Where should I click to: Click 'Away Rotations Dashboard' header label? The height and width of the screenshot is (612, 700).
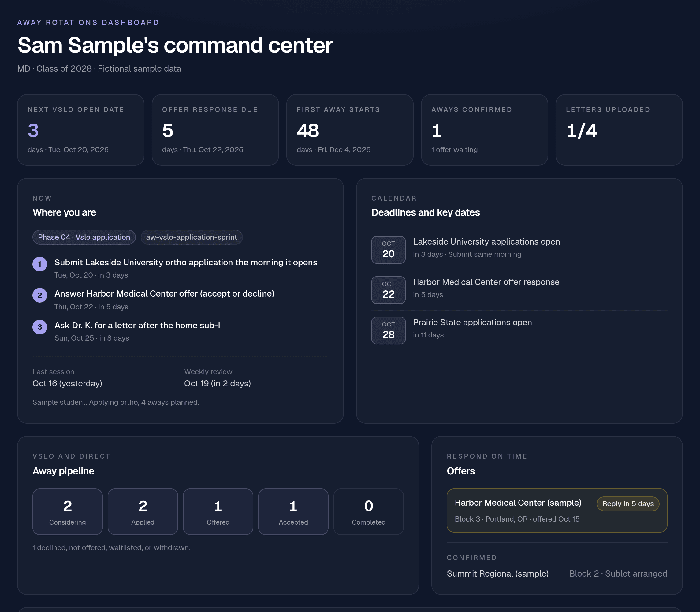pyautogui.click(x=88, y=23)
